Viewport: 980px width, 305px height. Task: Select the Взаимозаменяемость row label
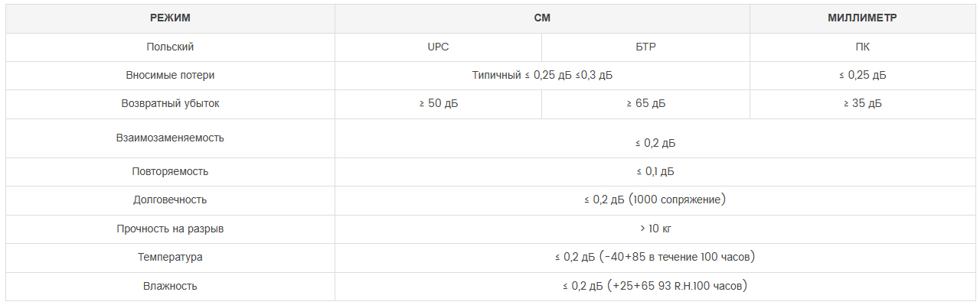click(x=170, y=138)
